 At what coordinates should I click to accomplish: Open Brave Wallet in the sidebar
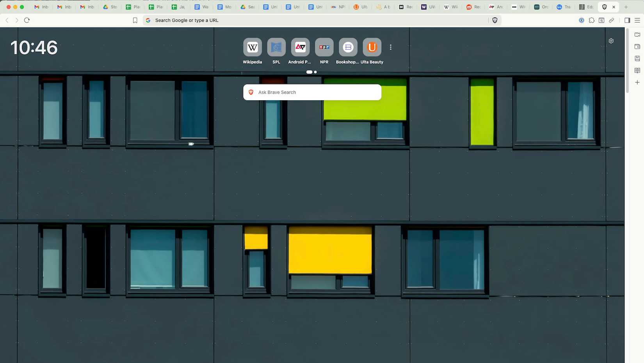pos(637,47)
